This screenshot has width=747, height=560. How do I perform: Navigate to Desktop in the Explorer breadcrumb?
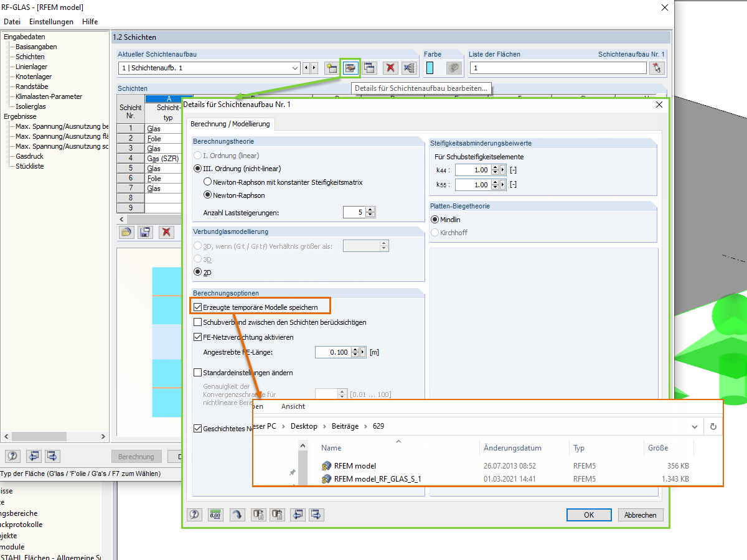tap(304, 426)
